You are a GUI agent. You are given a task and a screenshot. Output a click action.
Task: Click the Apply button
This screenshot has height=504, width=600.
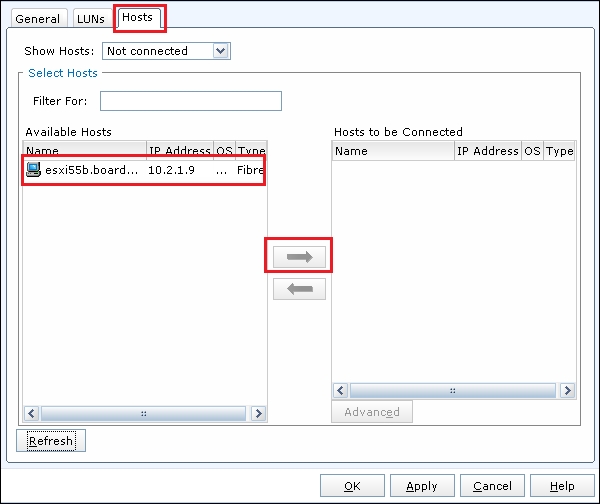[x=422, y=486]
